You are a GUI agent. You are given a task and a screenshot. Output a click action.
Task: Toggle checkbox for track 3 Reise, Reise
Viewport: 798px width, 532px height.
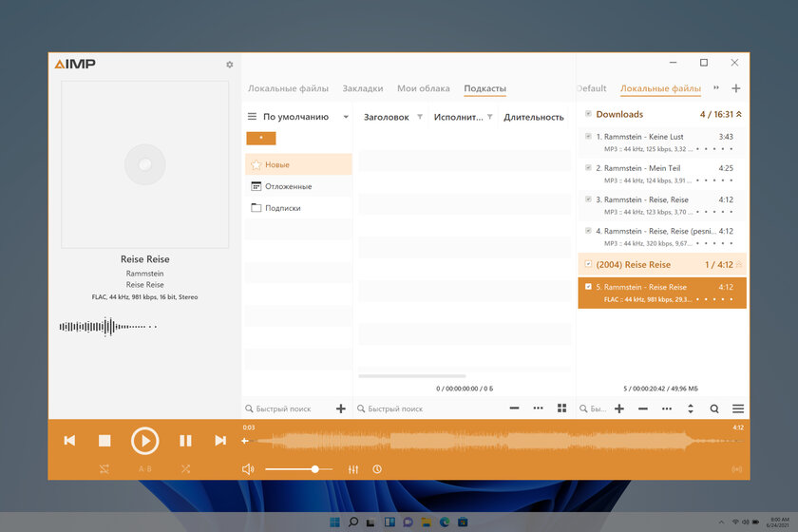tap(588, 199)
